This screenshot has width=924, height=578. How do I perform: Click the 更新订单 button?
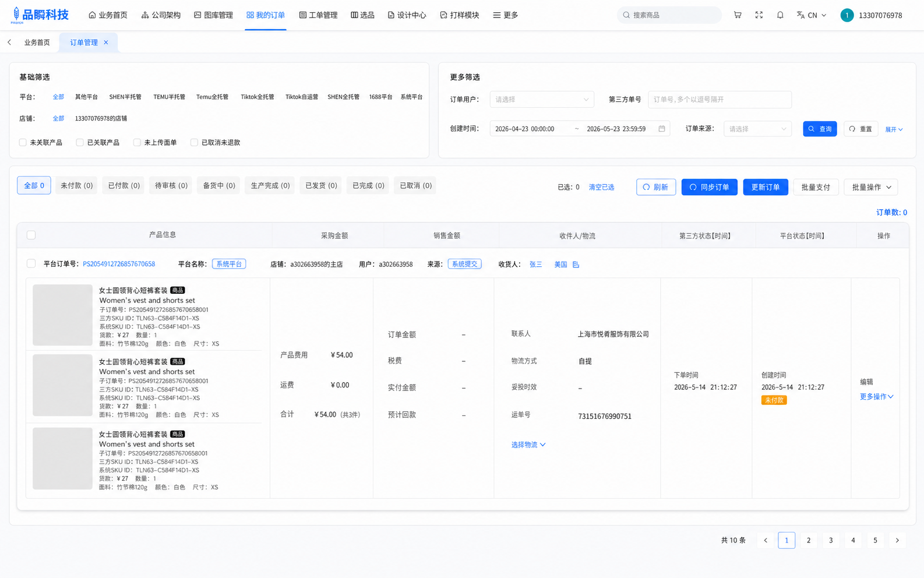[766, 187]
